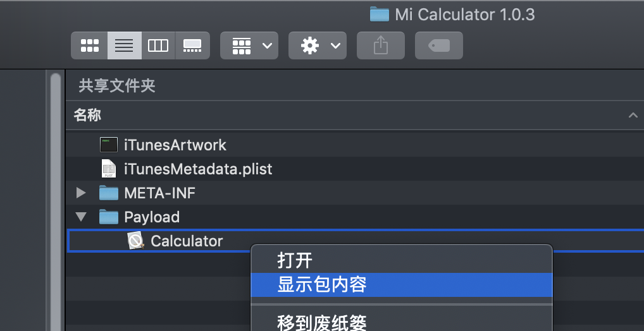644x331 pixels.
Task: Switch to icon view
Action: 89,45
